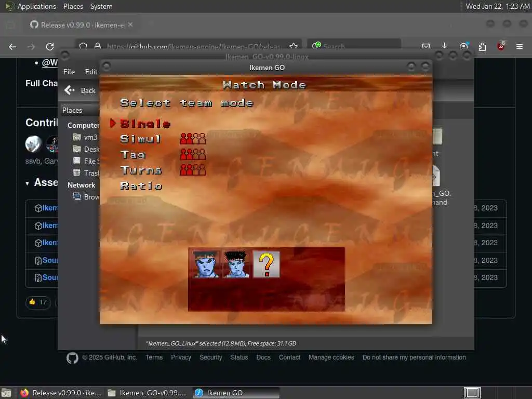Open File menu in file manager
The height and width of the screenshot is (399, 532).
[69, 72]
